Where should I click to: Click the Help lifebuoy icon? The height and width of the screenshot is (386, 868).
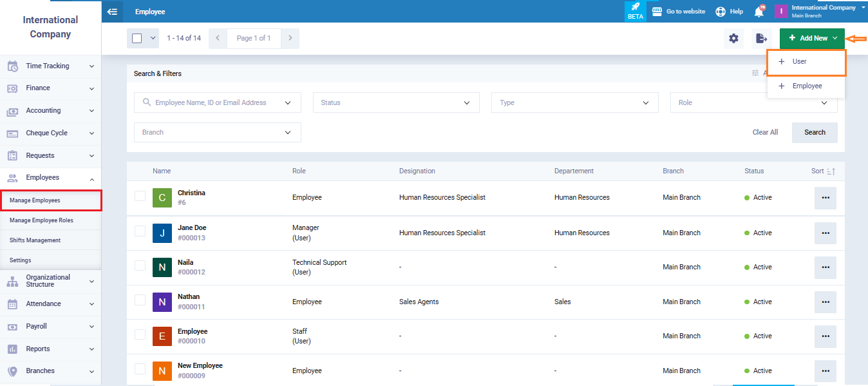[x=721, y=12]
